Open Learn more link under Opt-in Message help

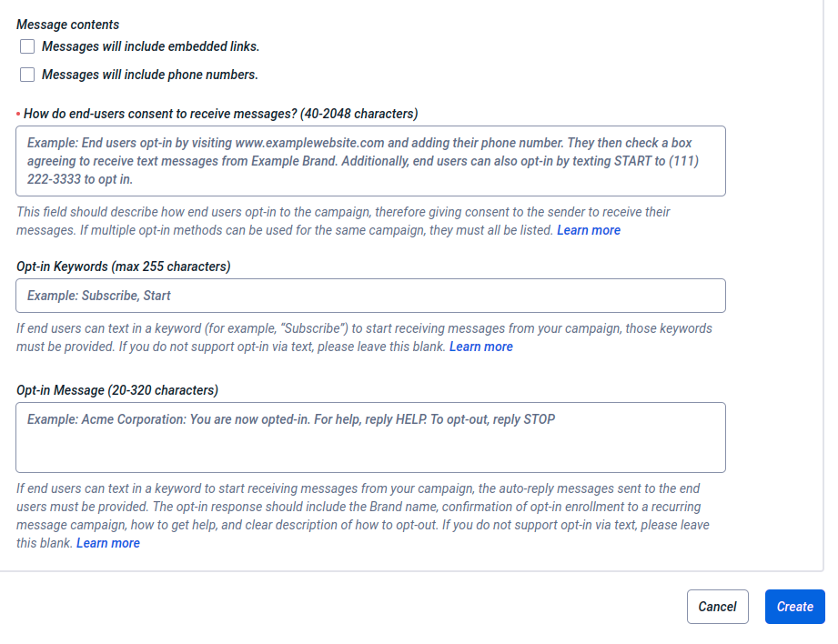[x=108, y=543]
